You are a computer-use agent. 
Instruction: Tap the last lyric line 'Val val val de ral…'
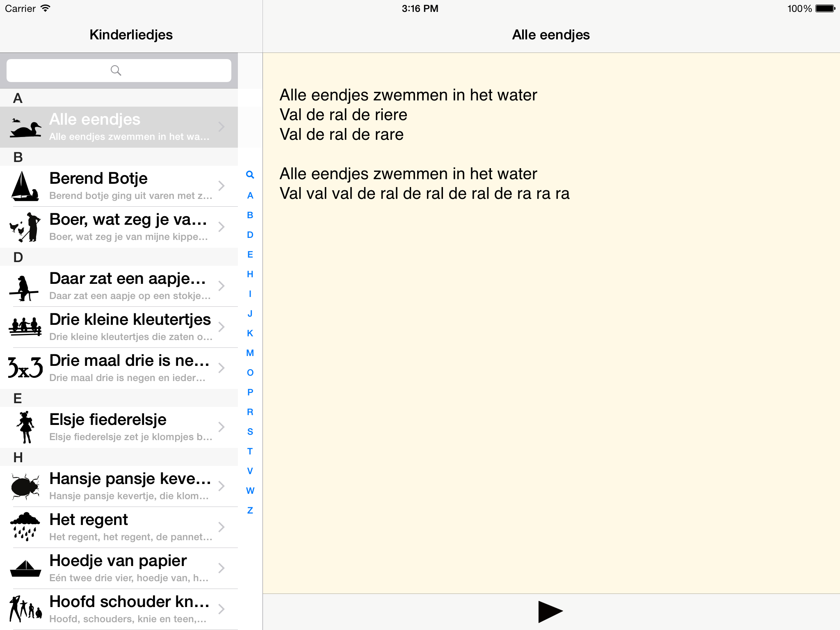click(x=425, y=194)
